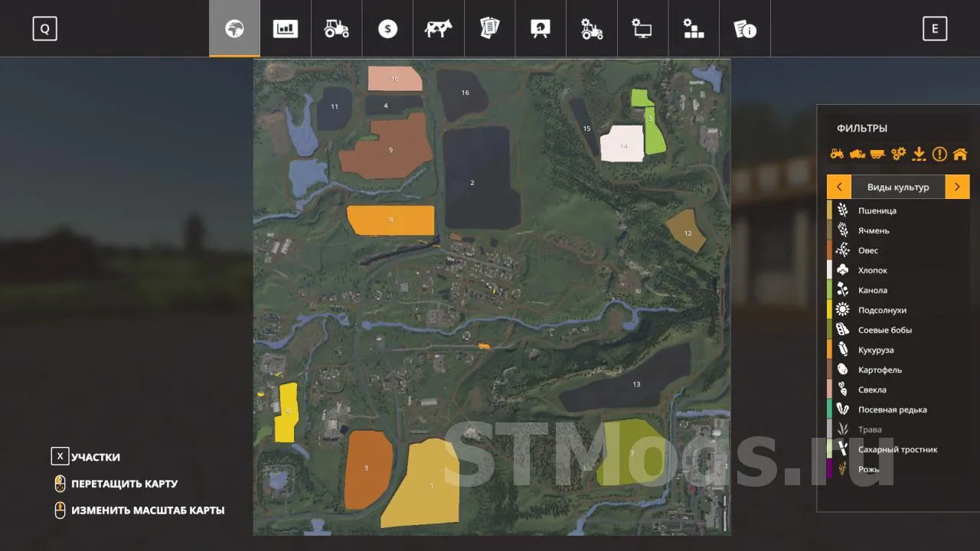The image size is (980, 551).
Task: Select yellow sunflower field 6
Action: tap(287, 412)
